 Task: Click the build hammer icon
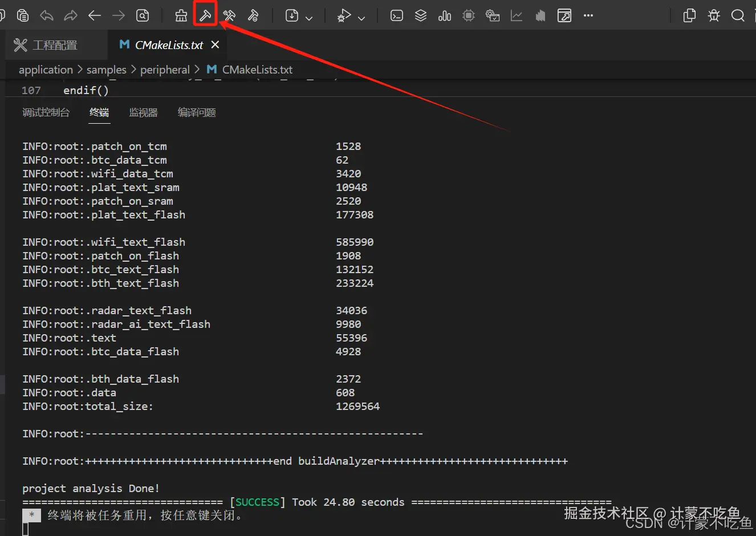point(205,15)
